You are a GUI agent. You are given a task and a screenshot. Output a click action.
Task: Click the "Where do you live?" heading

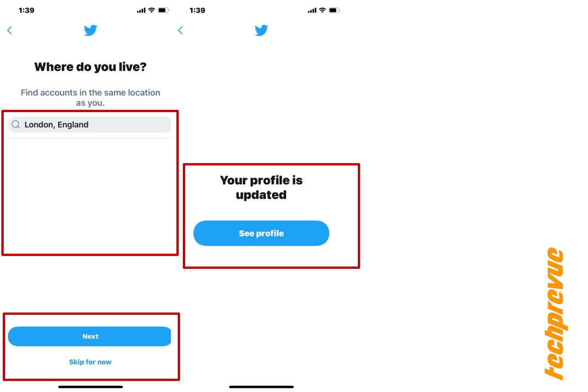click(x=90, y=67)
